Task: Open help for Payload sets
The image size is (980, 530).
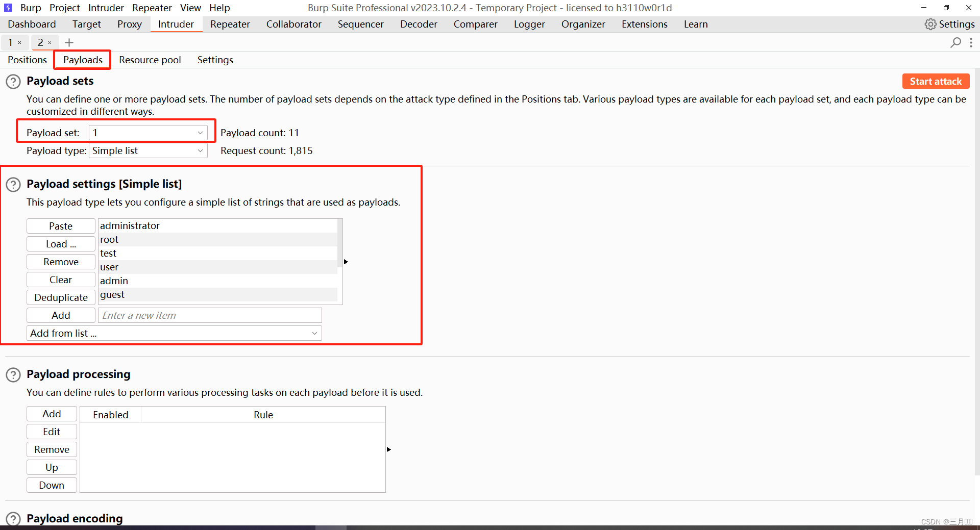Action: click(x=13, y=82)
